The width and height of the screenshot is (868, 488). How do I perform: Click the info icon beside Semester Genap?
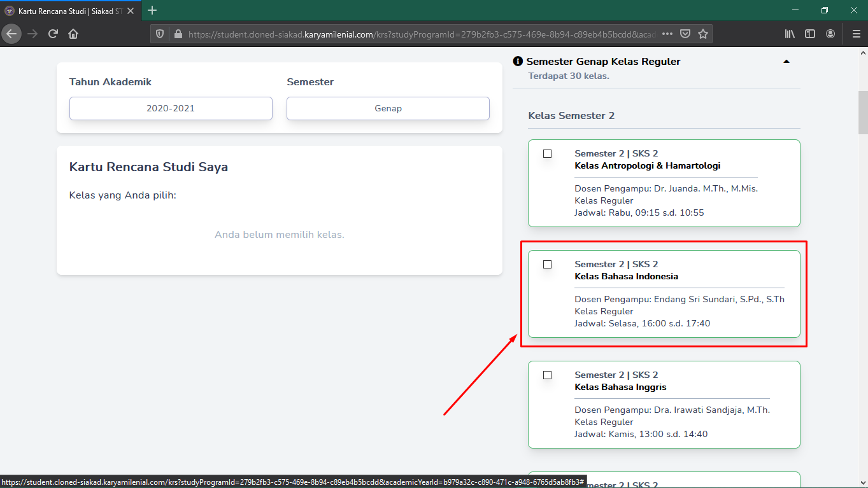(518, 62)
